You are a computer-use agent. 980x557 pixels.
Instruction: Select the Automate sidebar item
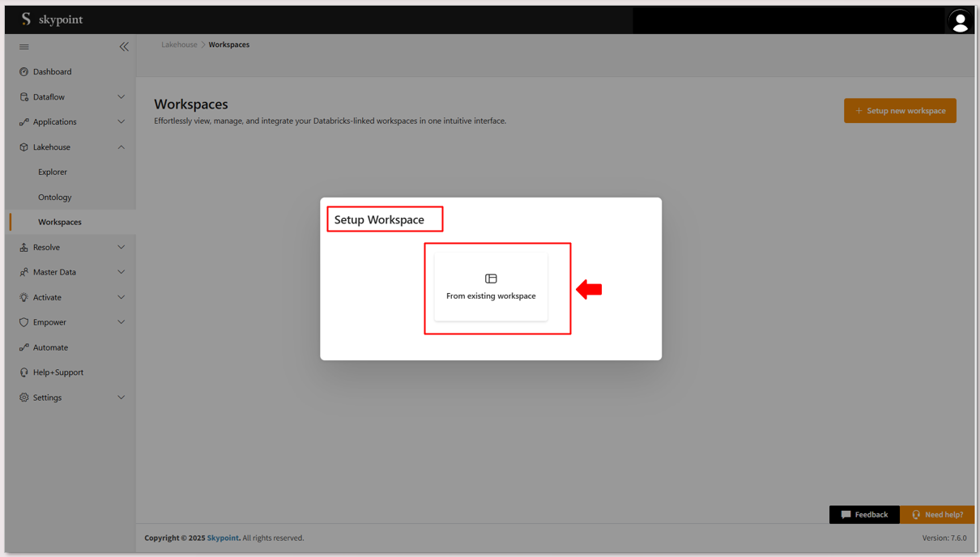pyautogui.click(x=50, y=347)
